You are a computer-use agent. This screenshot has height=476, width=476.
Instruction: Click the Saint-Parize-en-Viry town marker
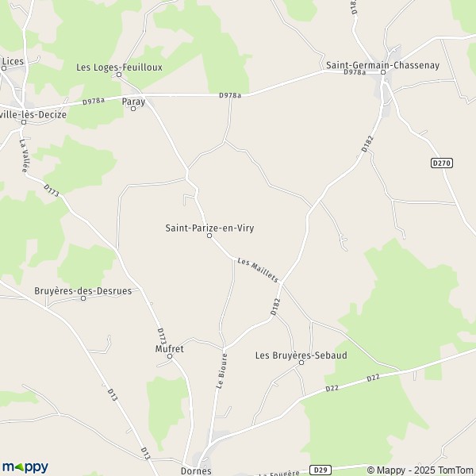click(209, 236)
